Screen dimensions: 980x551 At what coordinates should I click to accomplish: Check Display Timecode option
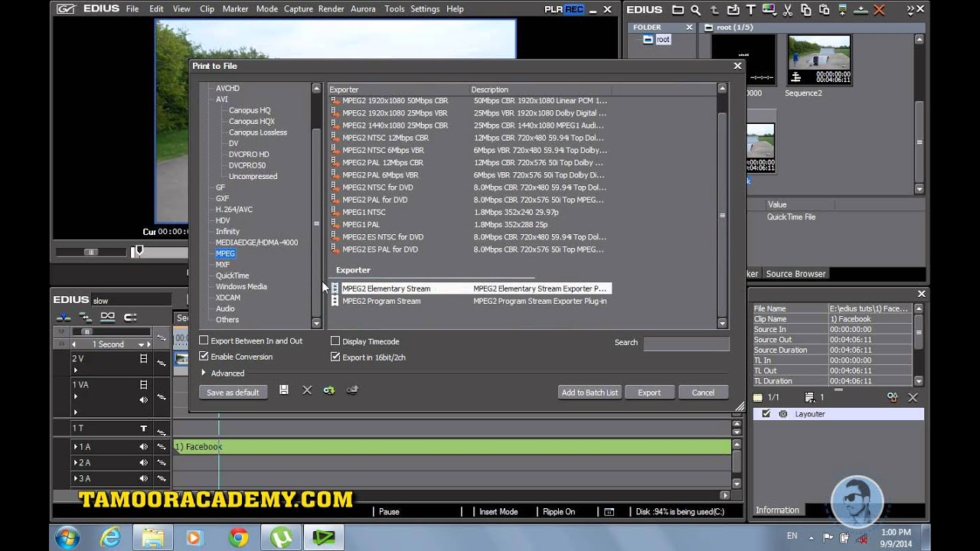coord(335,341)
